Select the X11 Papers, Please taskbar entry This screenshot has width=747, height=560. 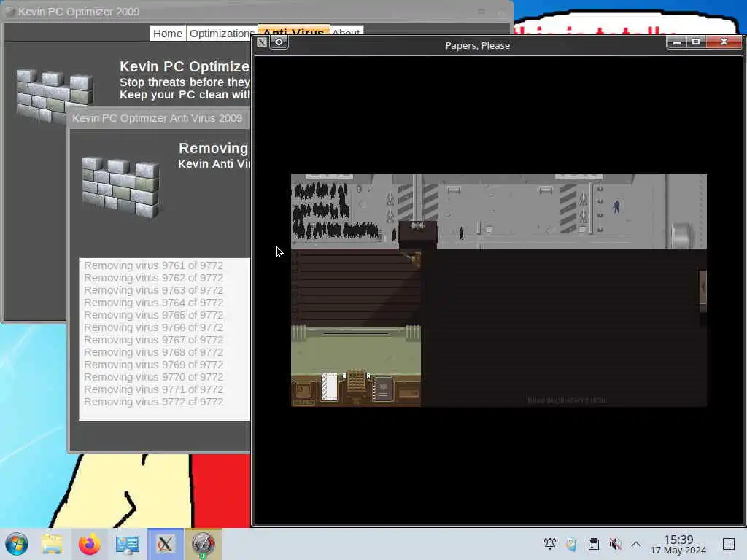coord(166,544)
